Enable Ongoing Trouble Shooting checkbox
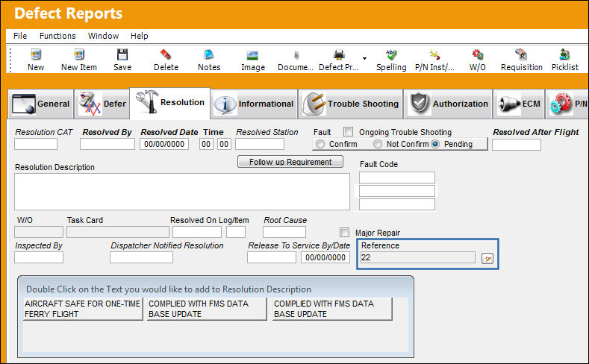The image size is (589, 364). [348, 132]
